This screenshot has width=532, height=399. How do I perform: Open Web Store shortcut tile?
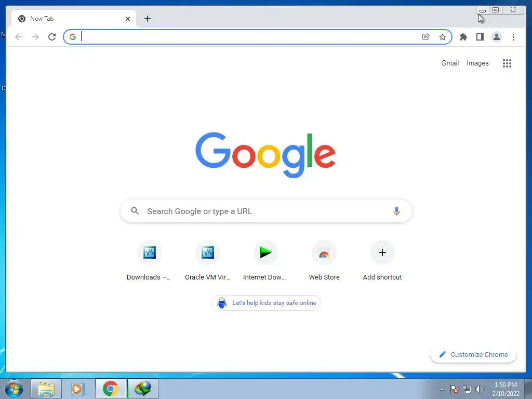tap(324, 261)
